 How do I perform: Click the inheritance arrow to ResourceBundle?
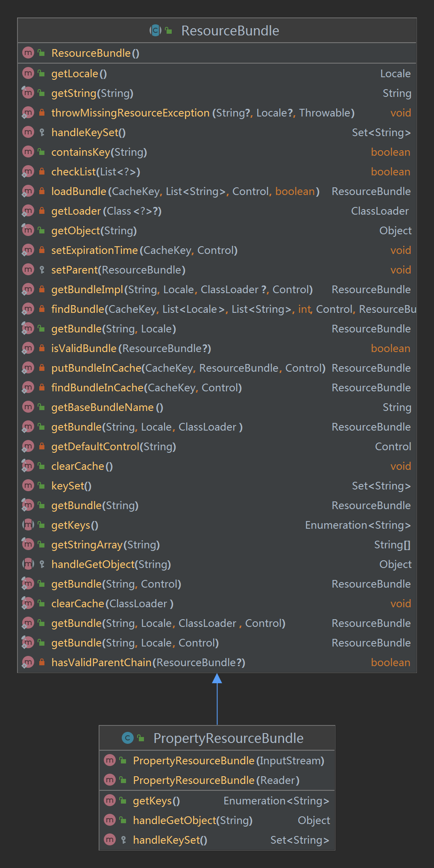[217, 699]
